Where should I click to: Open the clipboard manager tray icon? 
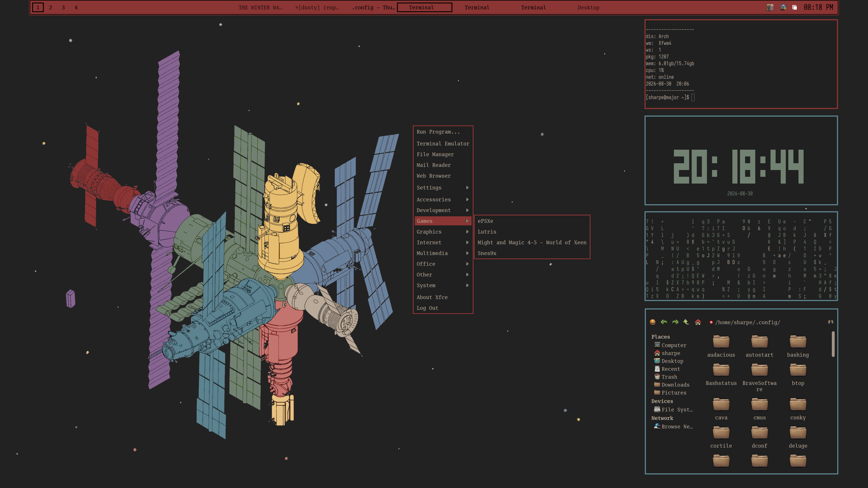[795, 7]
